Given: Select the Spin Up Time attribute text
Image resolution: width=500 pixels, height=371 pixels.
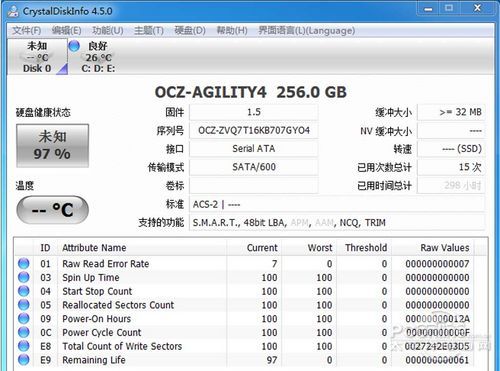Looking at the screenshot, I should 91,277.
